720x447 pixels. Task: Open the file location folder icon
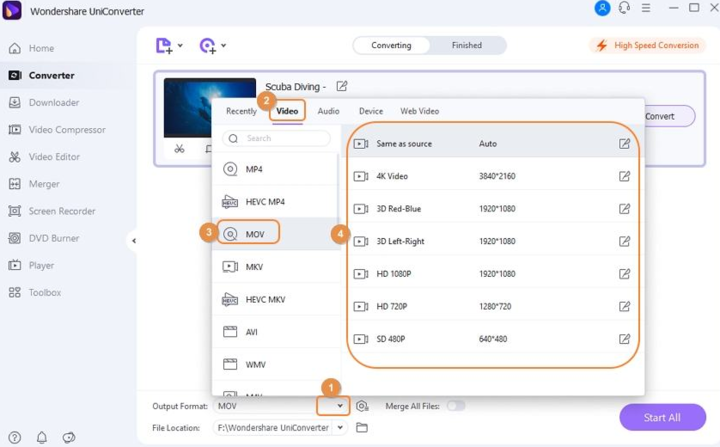click(x=362, y=428)
